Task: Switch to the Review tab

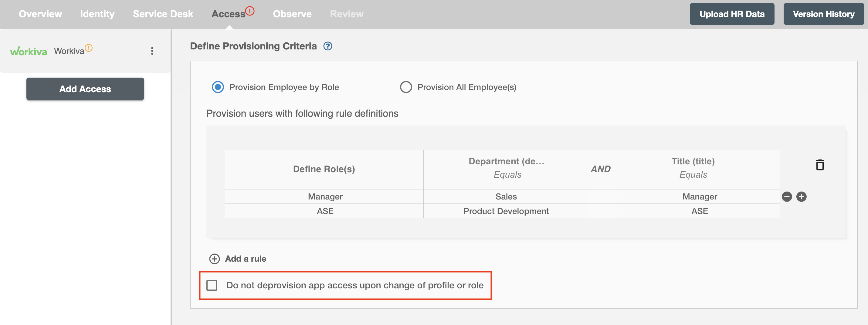Action: pos(347,14)
